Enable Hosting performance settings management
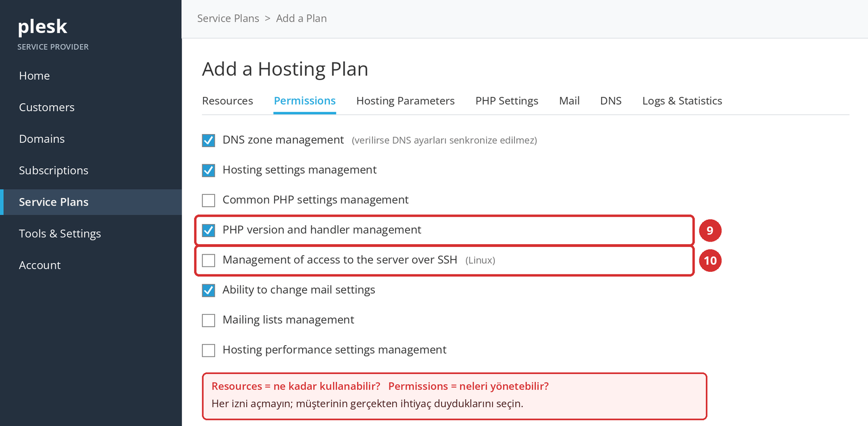Screen dimensions: 868x426 tap(208, 350)
